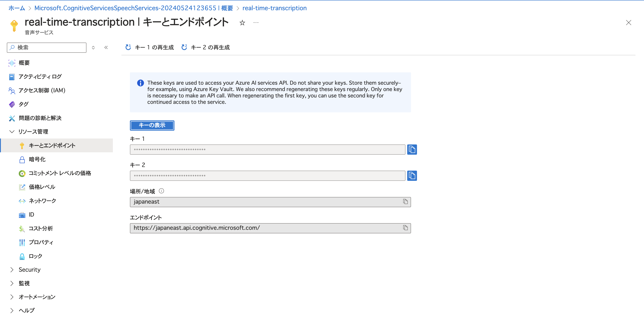This screenshot has height=334, width=644.
Task: Open アクセス制御 (IAM) in sidebar
Action: pyautogui.click(x=42, y=90)
